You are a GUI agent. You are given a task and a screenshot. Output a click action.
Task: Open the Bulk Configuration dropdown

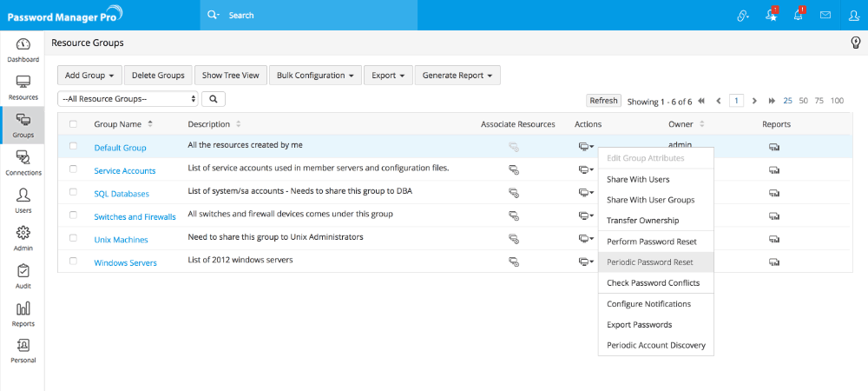(x=314, y=76)
